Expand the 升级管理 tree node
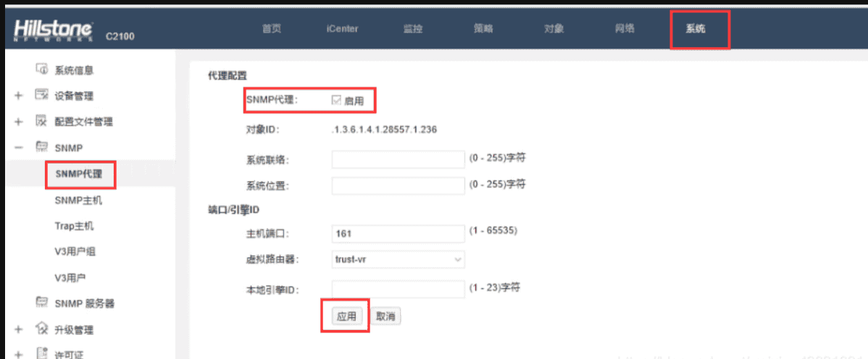 [18, 329]
